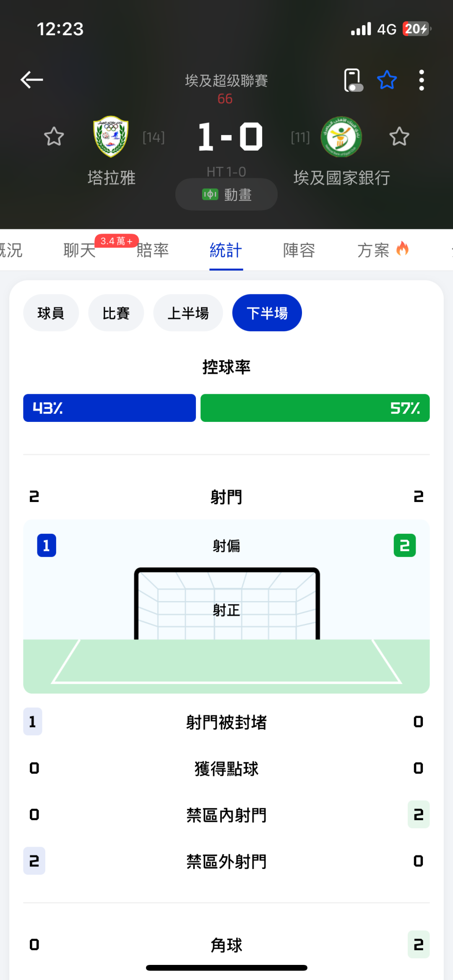453x980 pixels.
Task: Select the 球員 filter chip
Action: (51, 313)
